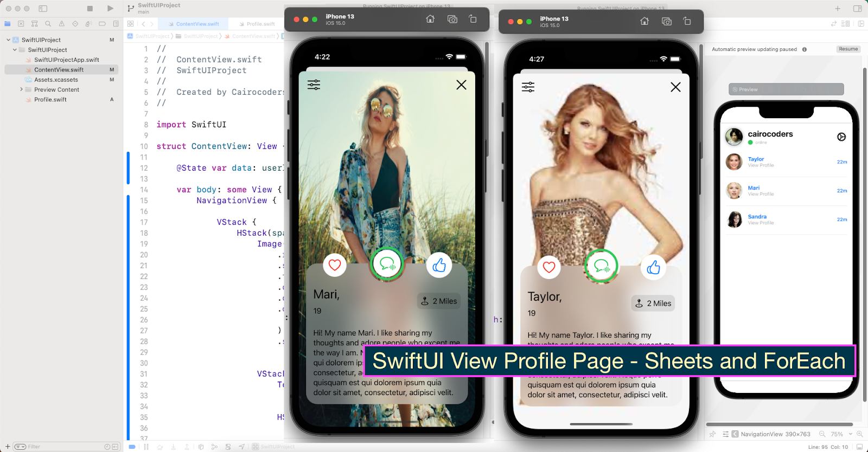Toggle breakpoints activation in debug bar

click(132, 447)
